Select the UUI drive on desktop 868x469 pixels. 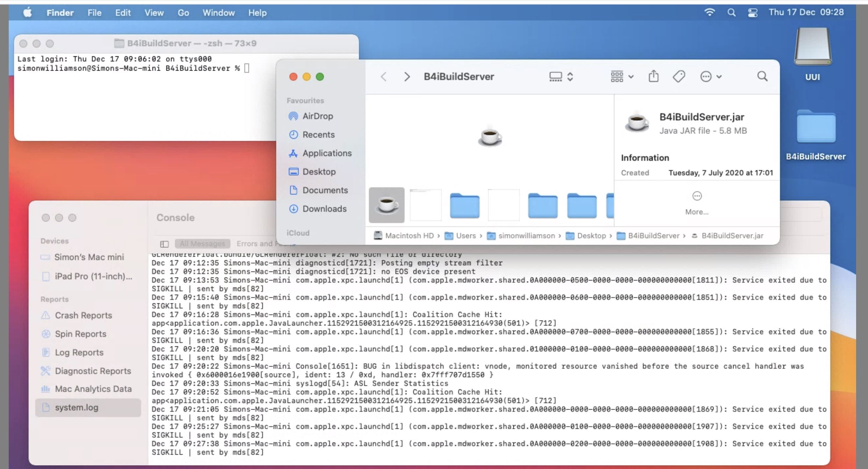(x=812, y=55)
